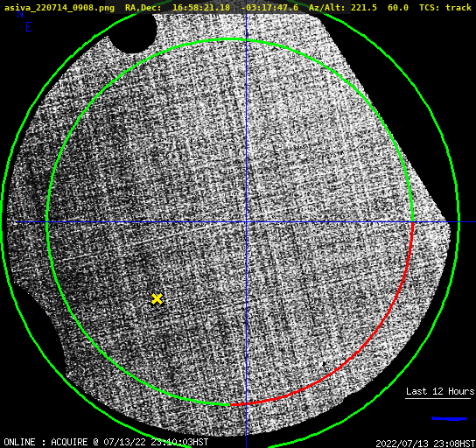Click the black circular mask near top-left

(x=133, y=31)
